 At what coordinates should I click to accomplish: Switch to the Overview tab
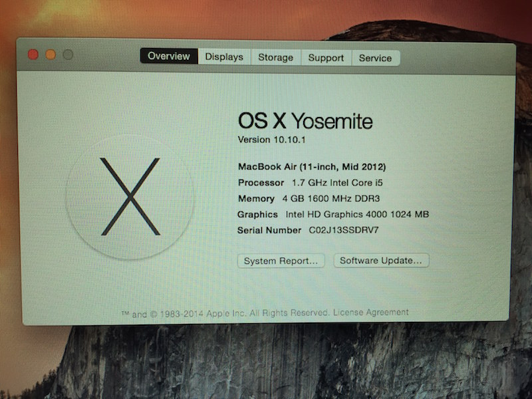coord(169,56)
